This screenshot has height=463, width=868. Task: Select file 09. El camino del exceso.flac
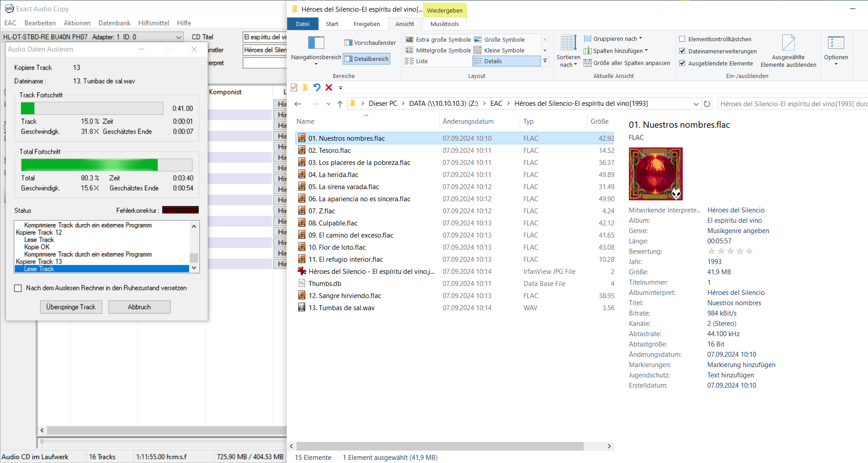click(455, 235)
